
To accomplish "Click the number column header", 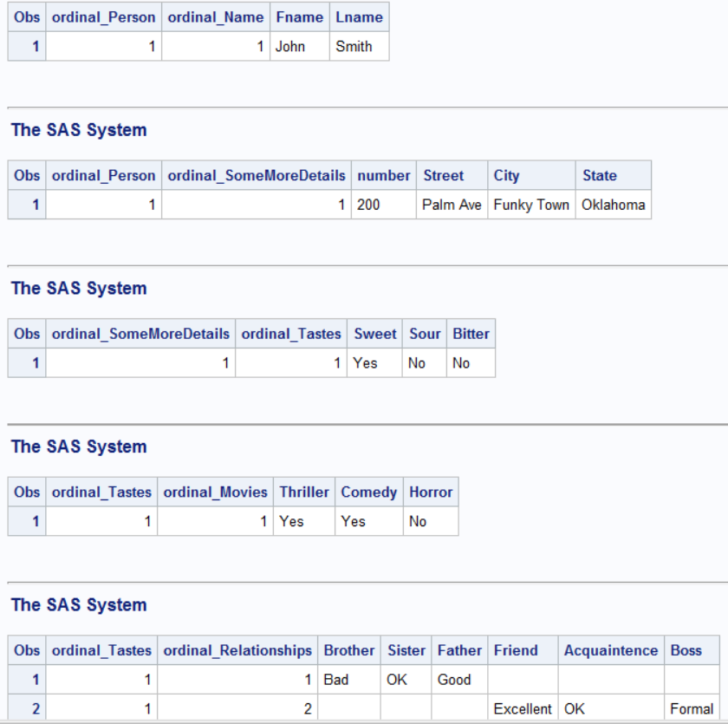I will (384, 175).
